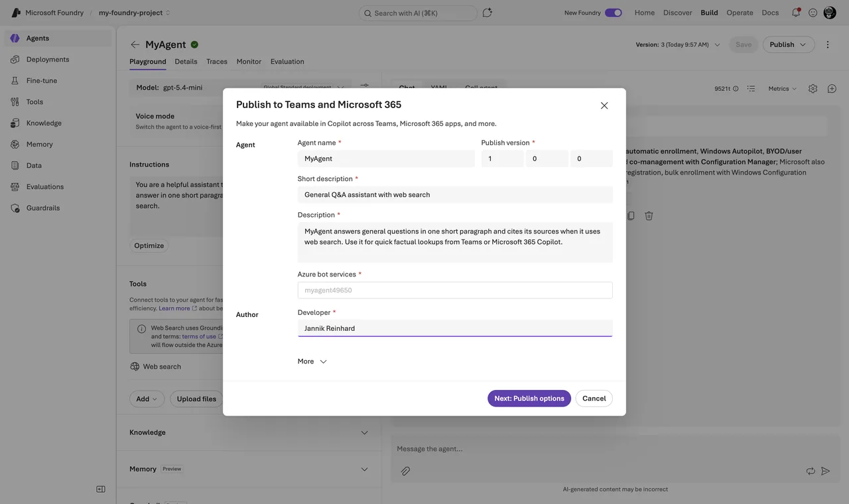Start a new chat via the plus-bubble icon
Viewport: 849px width, 504px height.
(x=832, y=89)
